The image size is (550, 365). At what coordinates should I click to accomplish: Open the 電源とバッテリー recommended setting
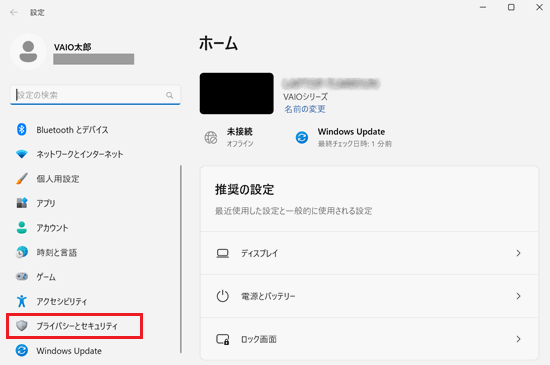pos(369,296)
